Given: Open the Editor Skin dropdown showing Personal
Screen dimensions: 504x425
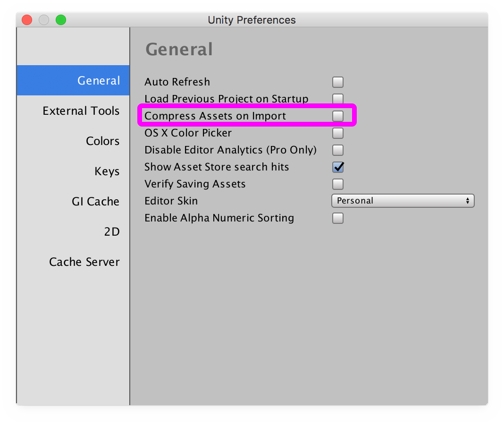Looking at the screenshot, I should click(x=403, y=201).
